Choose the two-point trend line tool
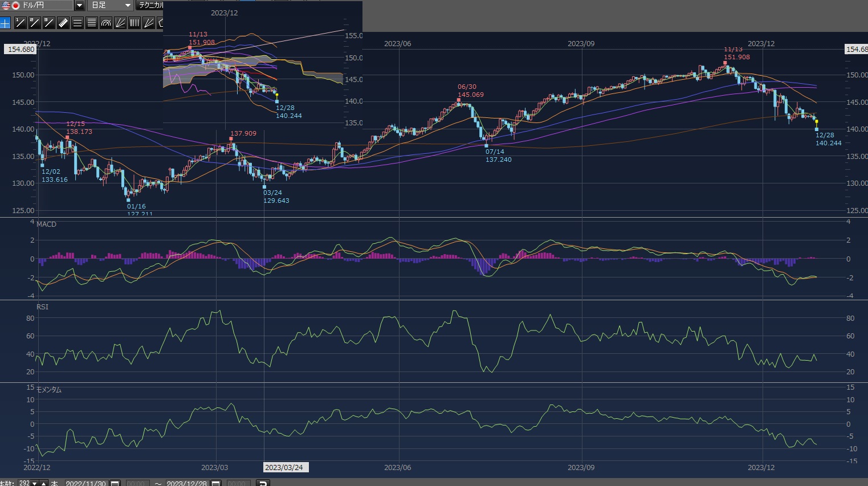 [x=34, y=23]
